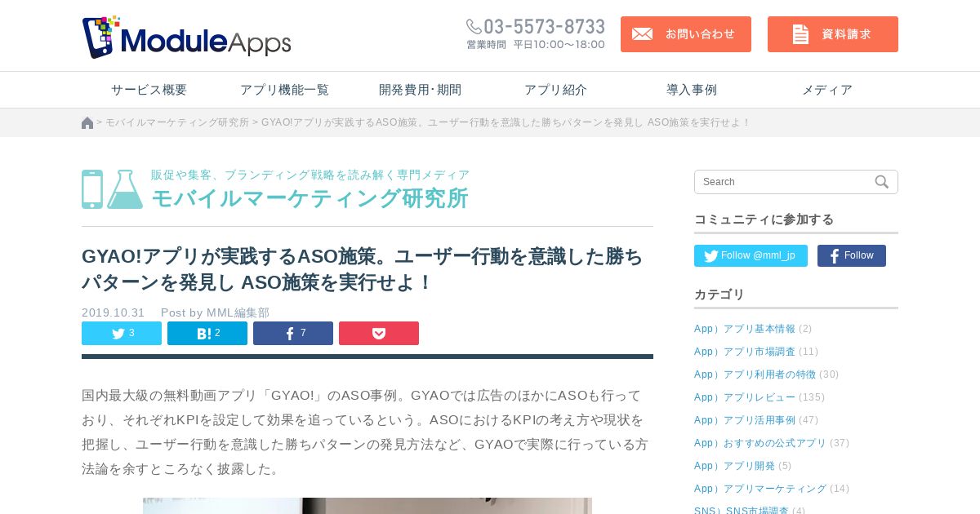Open category アプリマーケティング
Screen dimensions: 980x514
(760, 489)
